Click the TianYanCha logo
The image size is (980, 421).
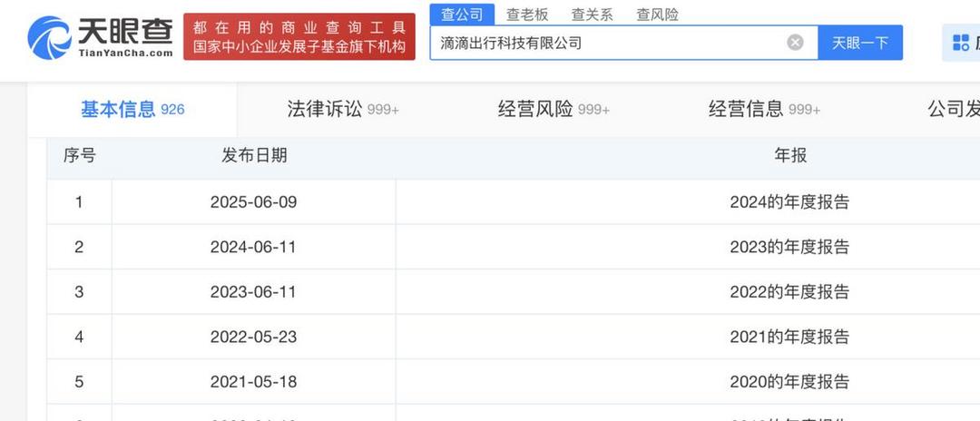pyautogui.click(x=100, y=37)
